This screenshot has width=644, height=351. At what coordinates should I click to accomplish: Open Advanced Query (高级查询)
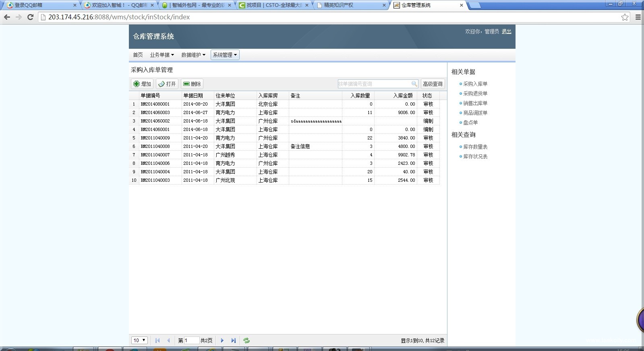pos(433,84)
